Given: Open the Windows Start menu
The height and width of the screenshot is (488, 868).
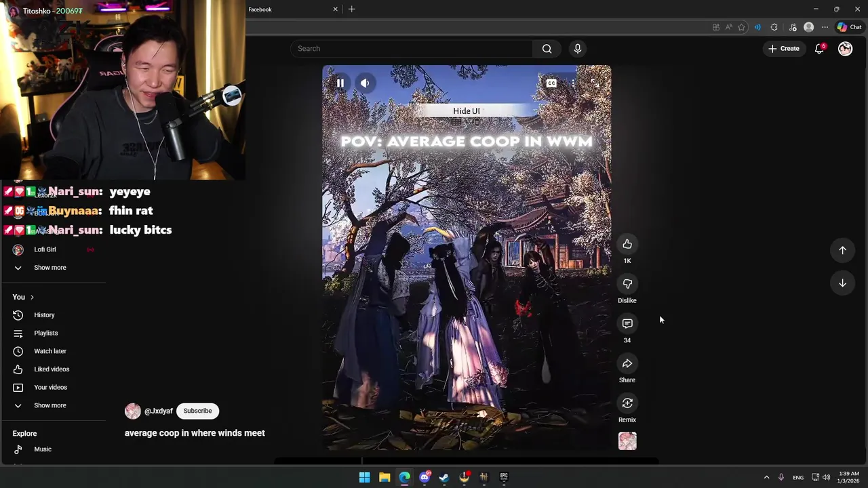Looking at the screenshot, I should click(364, 477).
